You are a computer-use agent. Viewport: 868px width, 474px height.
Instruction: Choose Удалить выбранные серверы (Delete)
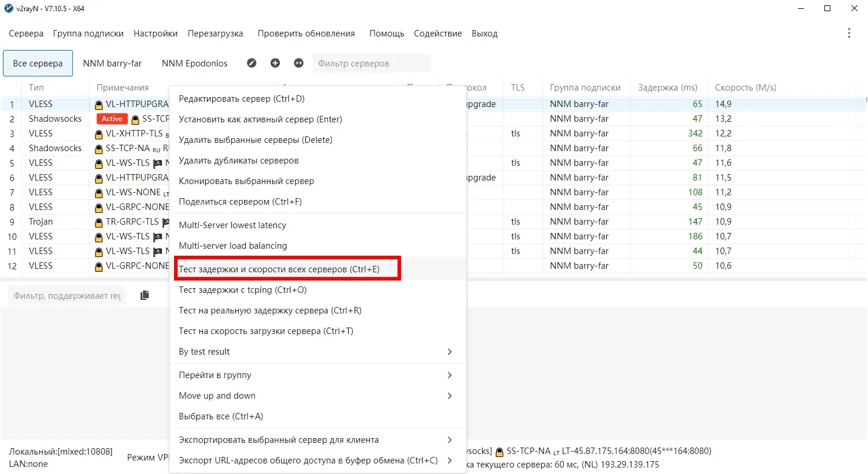(318, 140)
